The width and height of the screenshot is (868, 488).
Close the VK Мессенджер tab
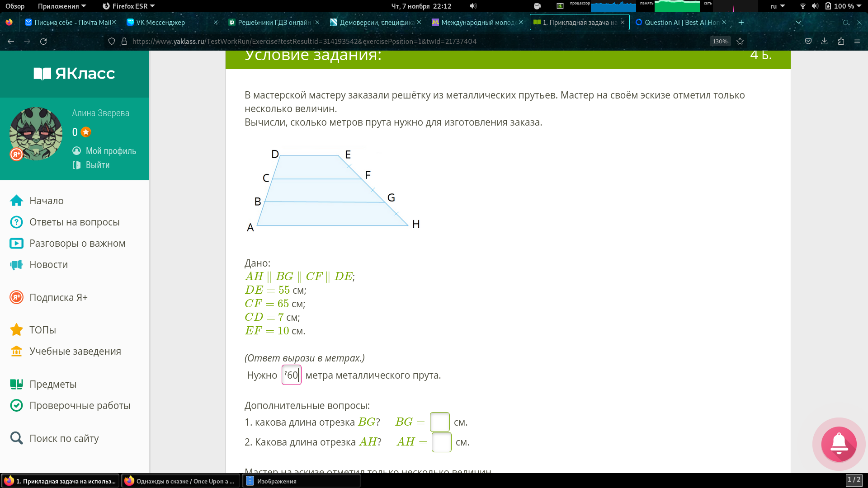point(216,22)
